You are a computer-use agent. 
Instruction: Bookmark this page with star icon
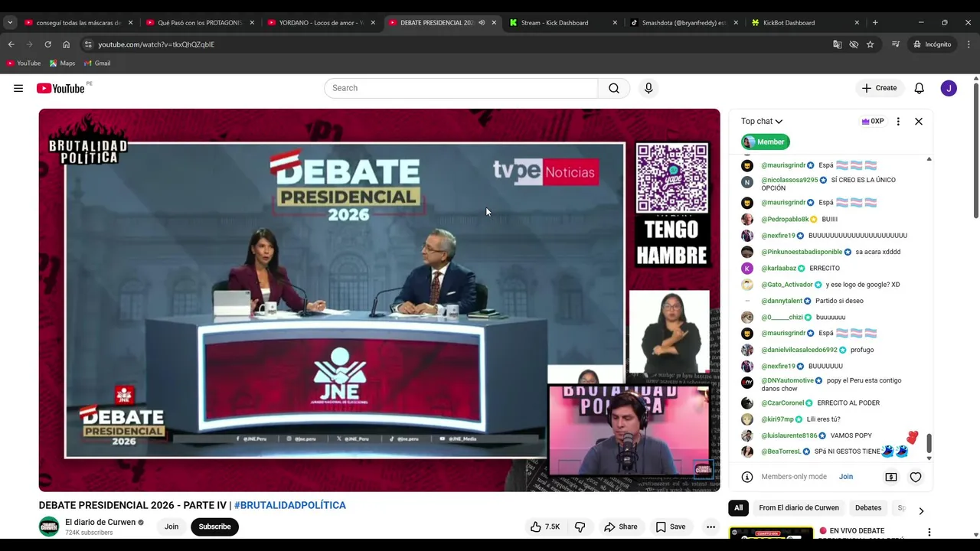coord(871,44)
